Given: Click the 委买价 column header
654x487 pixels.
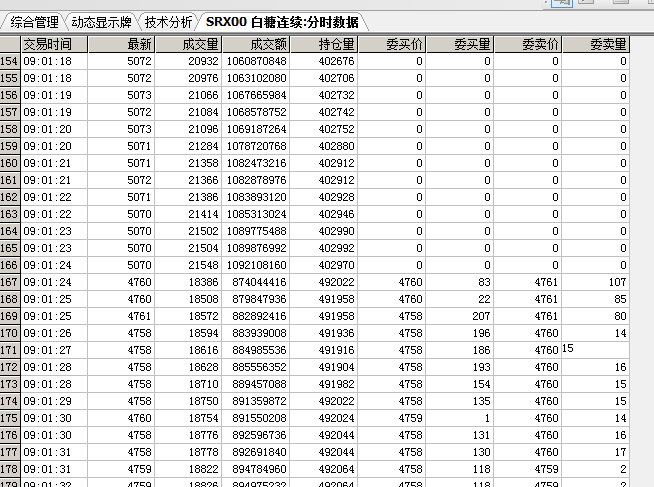Looking at the screenshot, I should pos(392,44).
